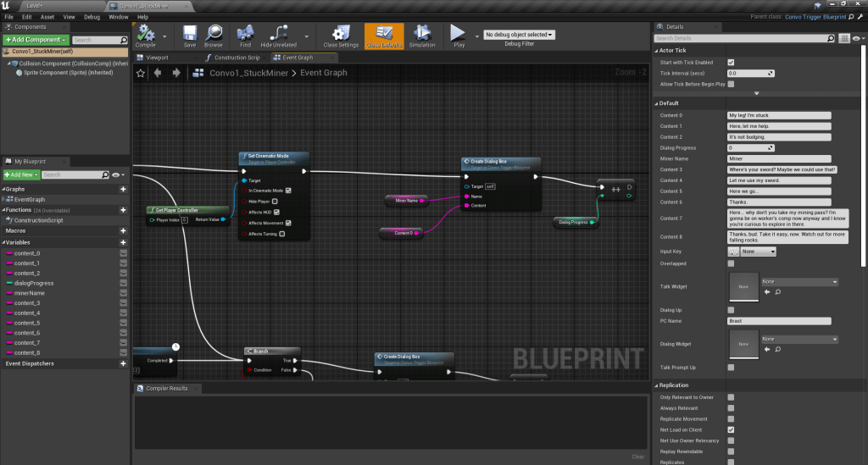The width and height of the screenshot is (868, 465).
Task: Click the Compile toolbar icon
Action: pyautogui.click(x=146, y=35)
